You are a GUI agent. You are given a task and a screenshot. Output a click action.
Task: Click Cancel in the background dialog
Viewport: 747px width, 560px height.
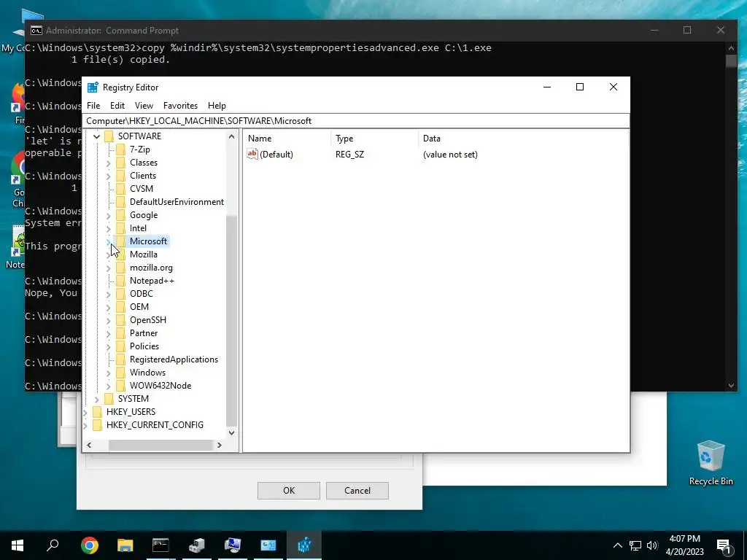point(357,491)
